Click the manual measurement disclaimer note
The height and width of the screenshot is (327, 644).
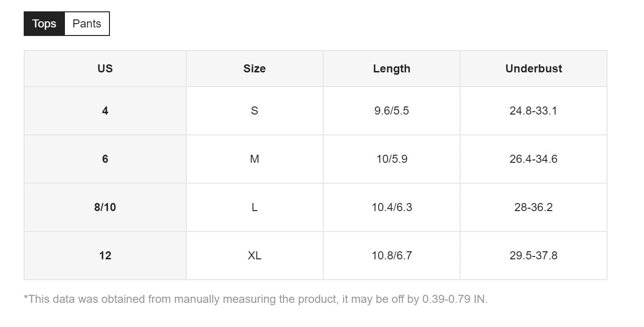pyautogui.click(x=255, y=299)
